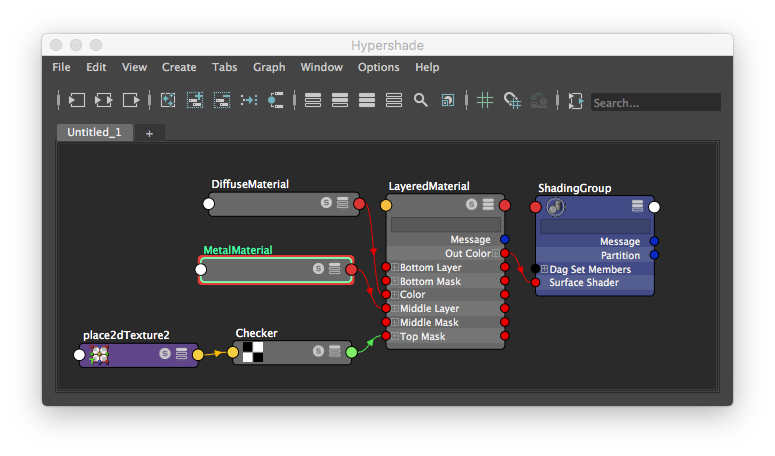This screenshot has width=775, height=456.
Task: Add a new tab with plus button
Action: (x=149, y=133)
